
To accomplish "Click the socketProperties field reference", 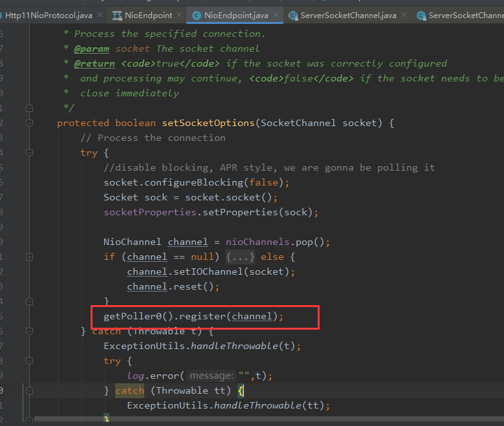I will tap(150, 213).
